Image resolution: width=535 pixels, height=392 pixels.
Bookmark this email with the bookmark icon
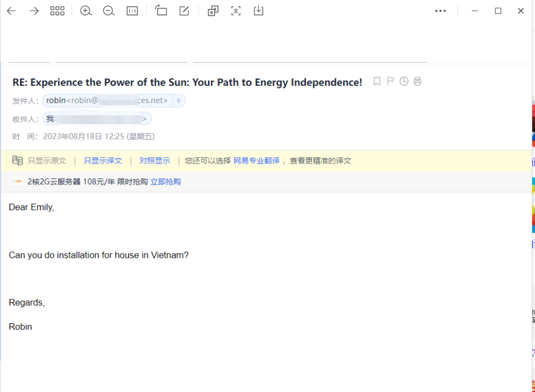[x=377, y=82]
